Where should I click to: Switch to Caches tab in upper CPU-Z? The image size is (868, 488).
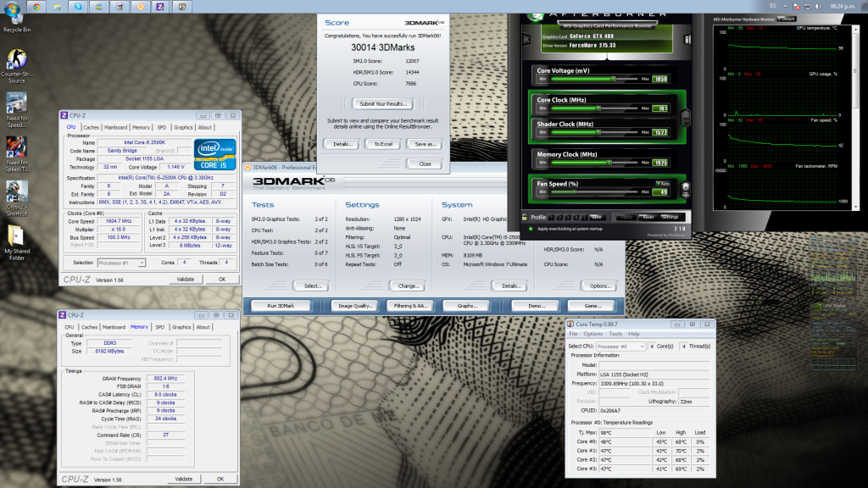(91, 127)
